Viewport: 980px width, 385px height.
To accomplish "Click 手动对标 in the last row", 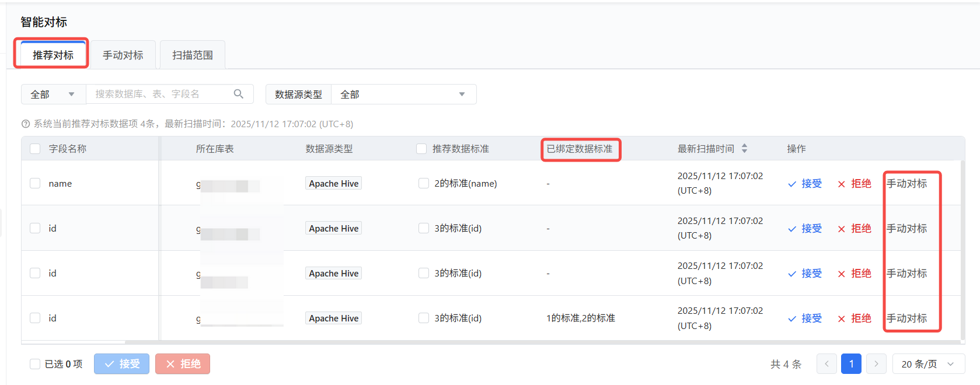I will coord(906,318).
